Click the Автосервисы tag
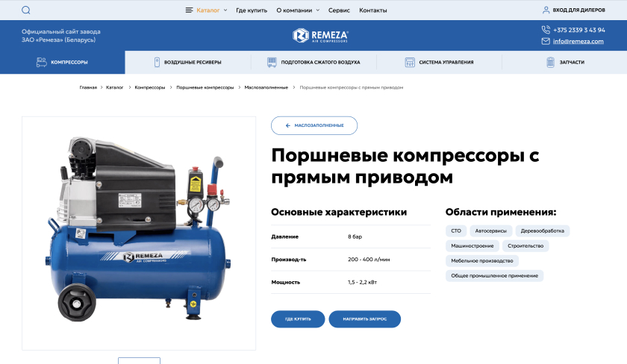The image size is (627, 364). click(490, 231)
